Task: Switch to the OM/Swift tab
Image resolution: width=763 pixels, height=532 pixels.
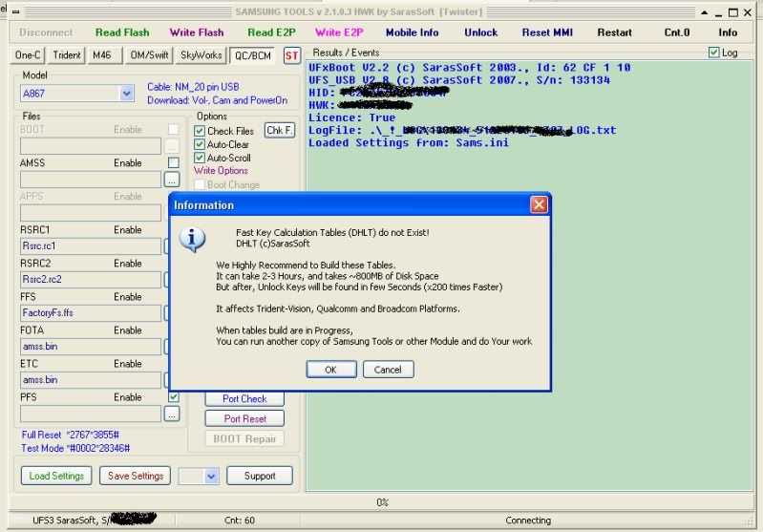Action: 149,55
